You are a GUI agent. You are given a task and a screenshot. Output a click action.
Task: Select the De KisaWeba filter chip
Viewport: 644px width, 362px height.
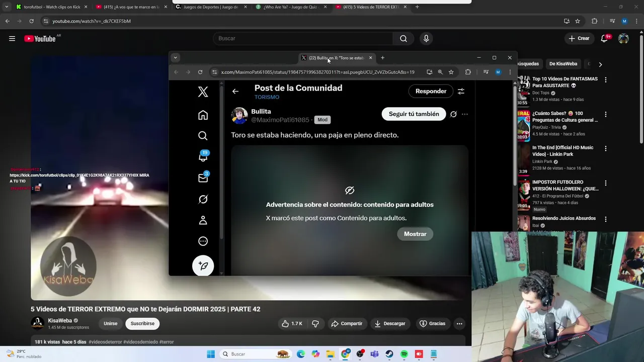(563, 64)
